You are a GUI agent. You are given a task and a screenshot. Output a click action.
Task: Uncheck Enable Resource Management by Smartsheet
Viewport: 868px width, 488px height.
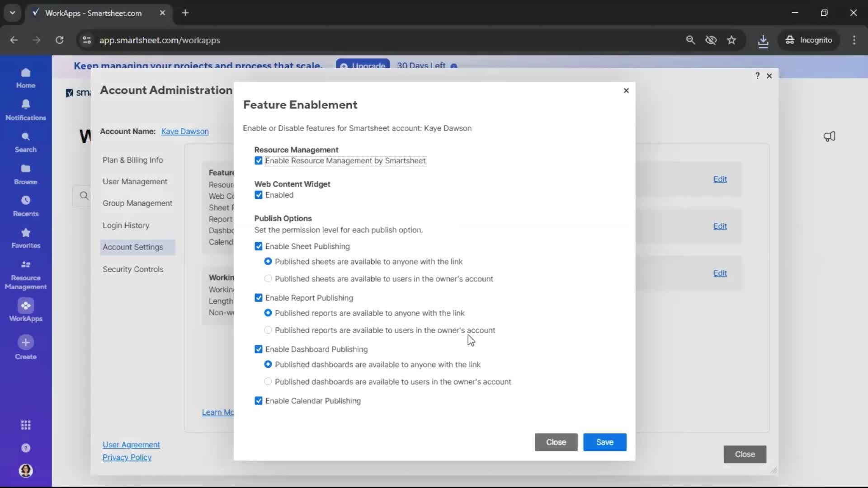click(259, 161)
